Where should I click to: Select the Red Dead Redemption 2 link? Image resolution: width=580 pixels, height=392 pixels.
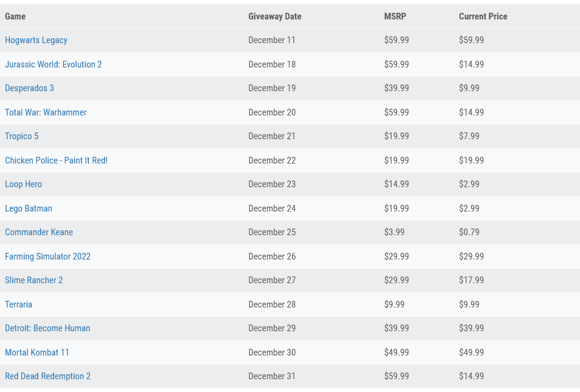tap(47, 376)
